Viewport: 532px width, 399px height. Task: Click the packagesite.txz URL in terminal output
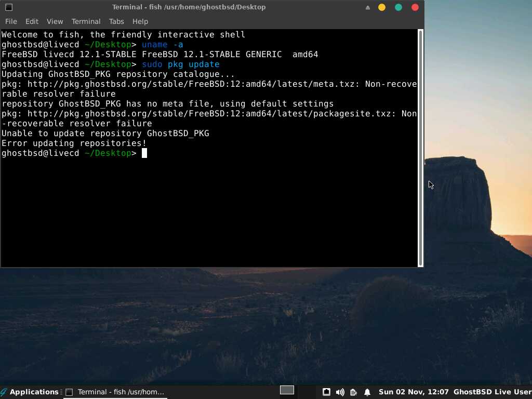point(209,114)
